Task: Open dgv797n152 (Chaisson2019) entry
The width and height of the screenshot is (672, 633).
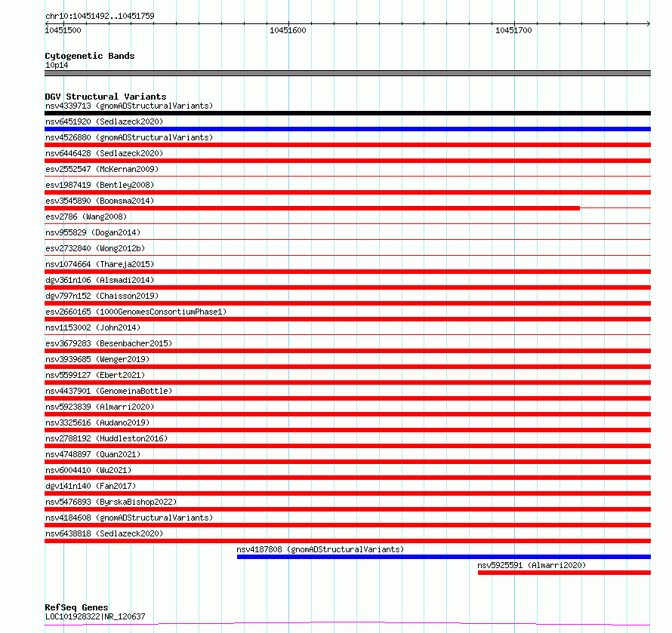Action: [102, 296]
